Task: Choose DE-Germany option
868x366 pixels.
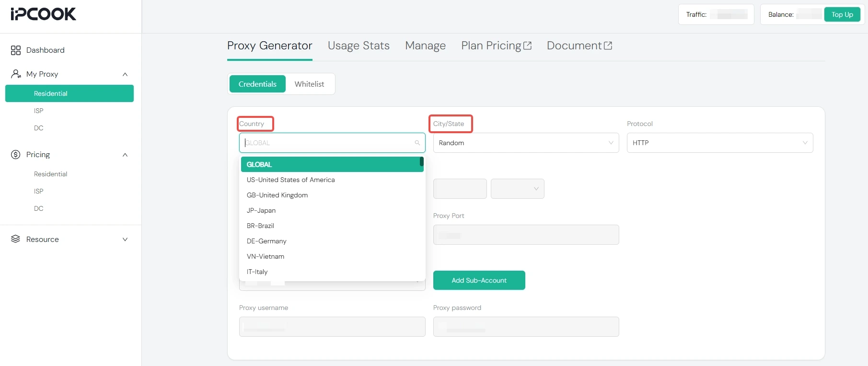Action: tap(332, 241)
